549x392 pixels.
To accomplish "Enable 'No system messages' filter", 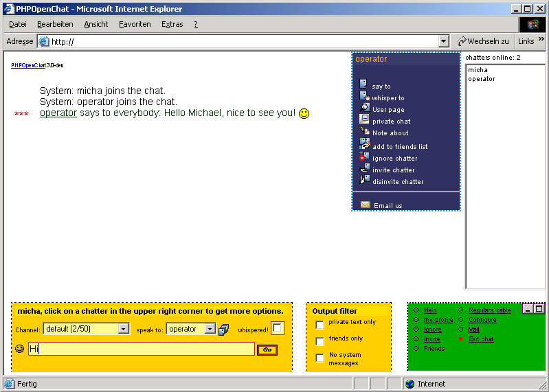I will tap(320, 358).
